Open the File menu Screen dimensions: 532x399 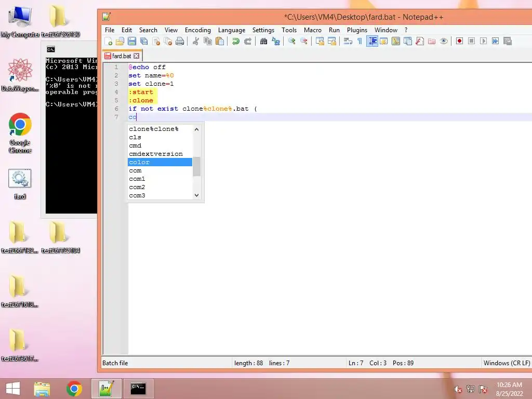pyautogui.click(x=110, y=30)
